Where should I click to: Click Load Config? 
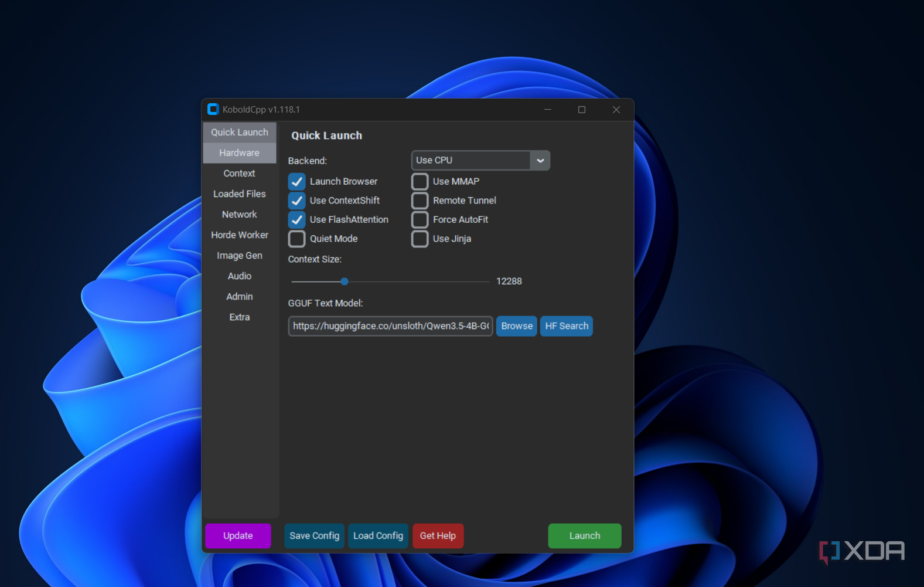378,536
